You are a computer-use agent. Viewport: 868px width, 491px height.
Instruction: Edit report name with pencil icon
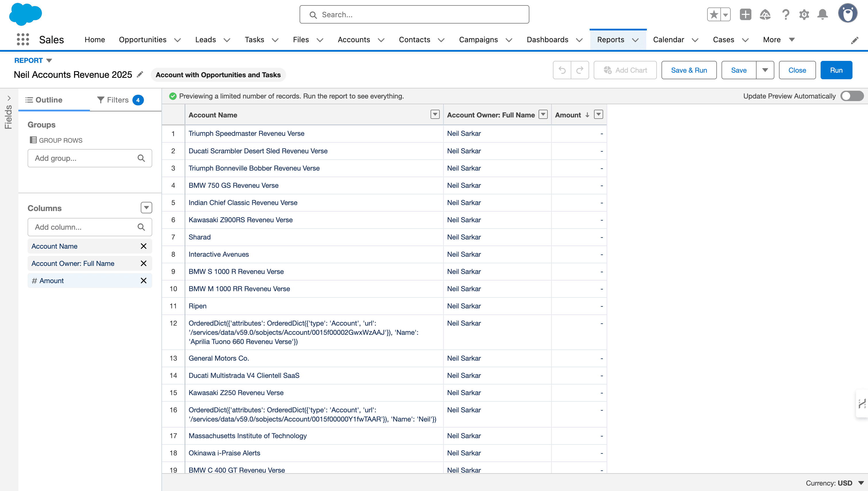coord(140,75)
